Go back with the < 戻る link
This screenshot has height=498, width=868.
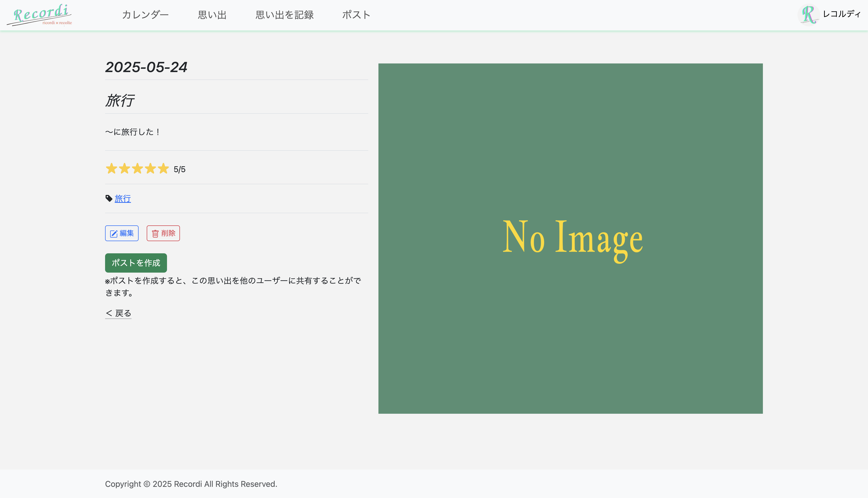click(x=118, y=313)
